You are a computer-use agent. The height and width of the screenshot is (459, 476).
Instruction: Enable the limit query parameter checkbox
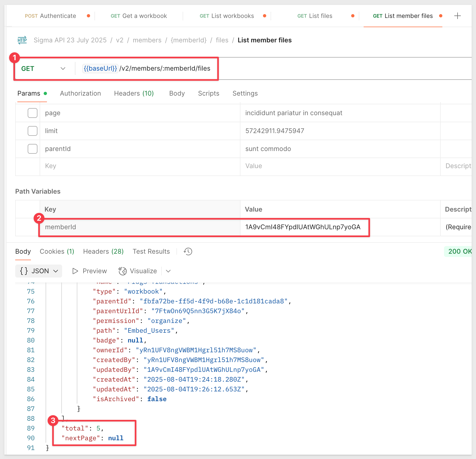pyautogui.click(x=33, y=131)
